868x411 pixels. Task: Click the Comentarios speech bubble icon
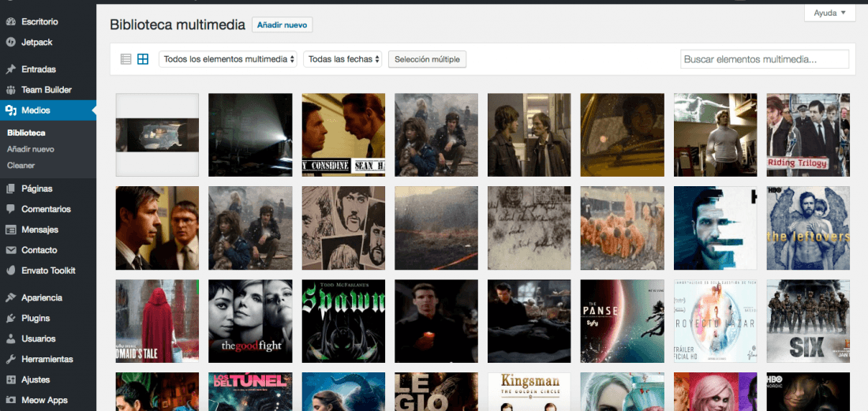[10, 209]
